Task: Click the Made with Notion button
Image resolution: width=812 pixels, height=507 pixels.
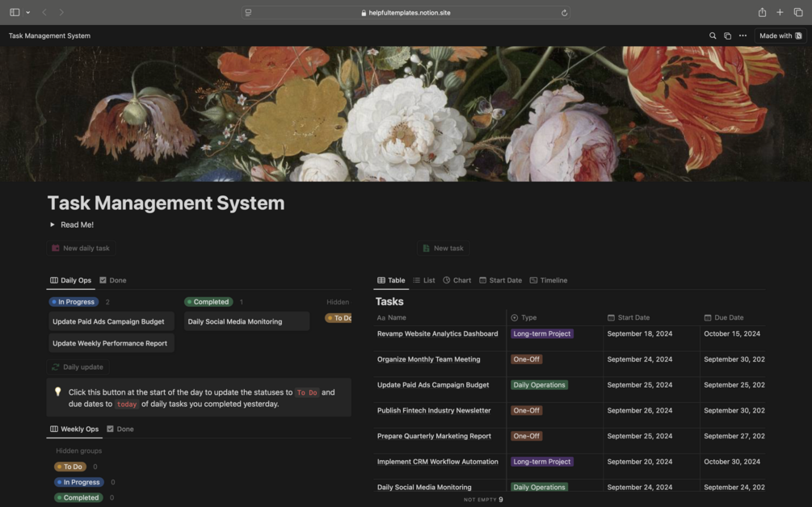Action: [780, 36]
